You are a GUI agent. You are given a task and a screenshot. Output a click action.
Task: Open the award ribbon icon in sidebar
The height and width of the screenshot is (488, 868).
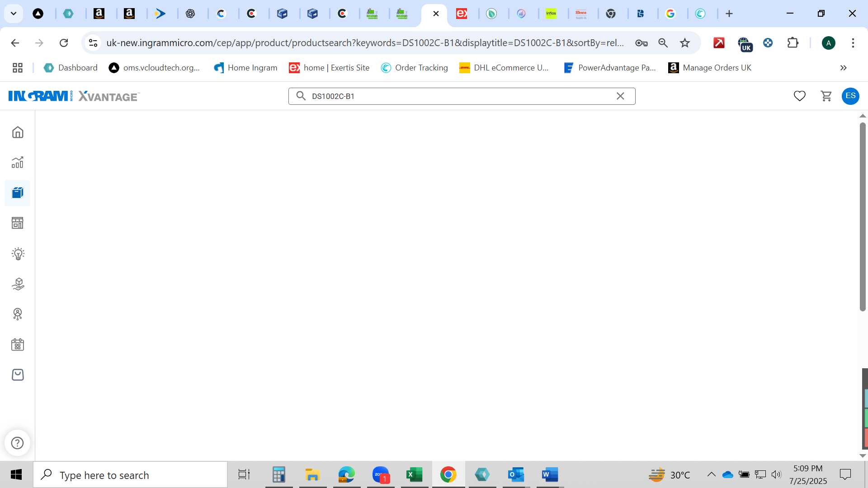18,314
